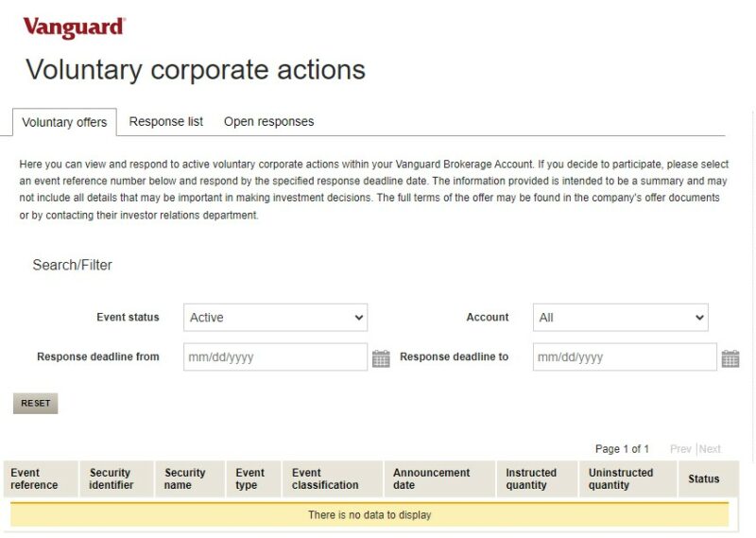
Task: Sort by Instructed quantity column header
Action: click(x=531, y=479)
